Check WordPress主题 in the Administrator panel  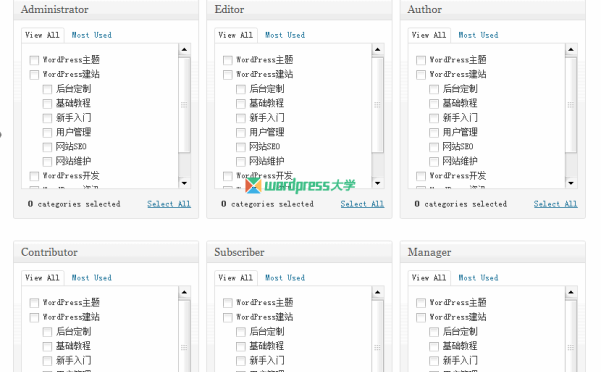(x=34, y=60)
